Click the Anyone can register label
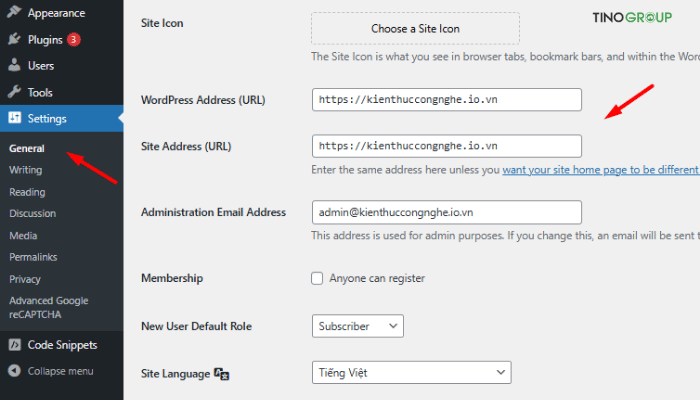 tap(377, 278)
